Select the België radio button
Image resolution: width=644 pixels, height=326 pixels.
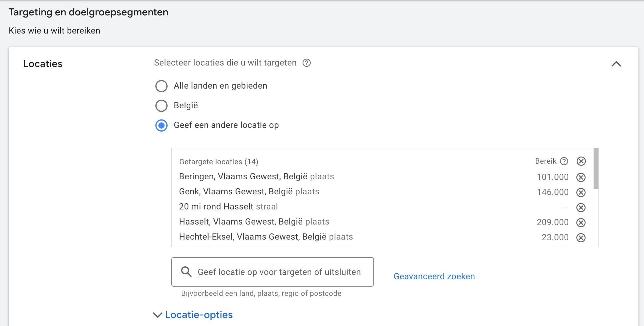pyautogui.click(x=161, y=106)
